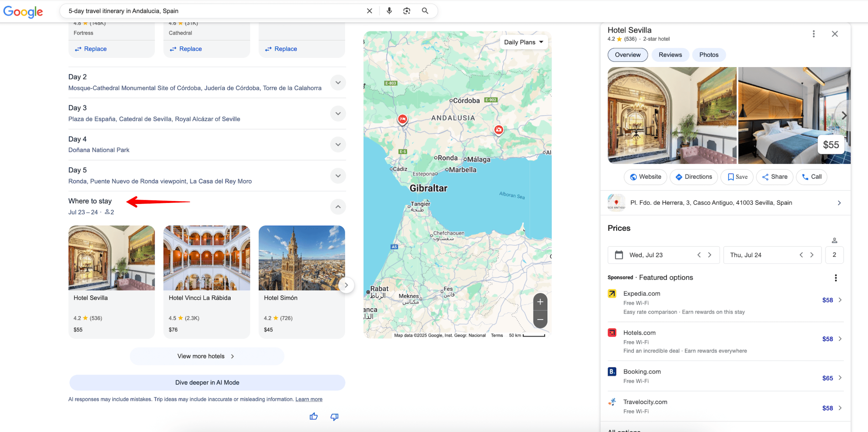Open hotel address location arrow

(839, 203)
